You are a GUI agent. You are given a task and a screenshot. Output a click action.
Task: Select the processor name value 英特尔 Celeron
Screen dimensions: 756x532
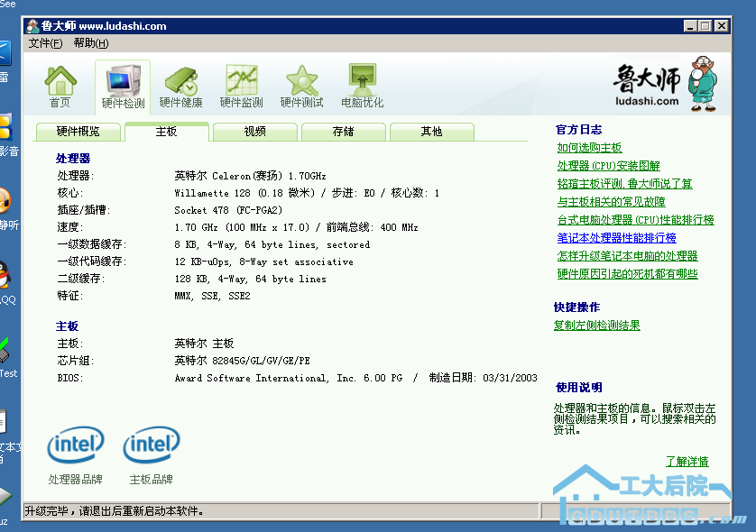coord(250,176)
